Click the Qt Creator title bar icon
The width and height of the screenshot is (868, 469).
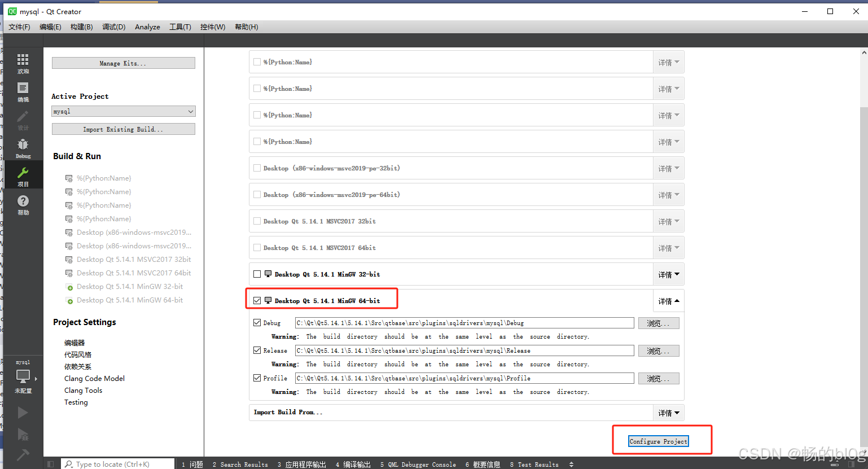click(12, 11)
